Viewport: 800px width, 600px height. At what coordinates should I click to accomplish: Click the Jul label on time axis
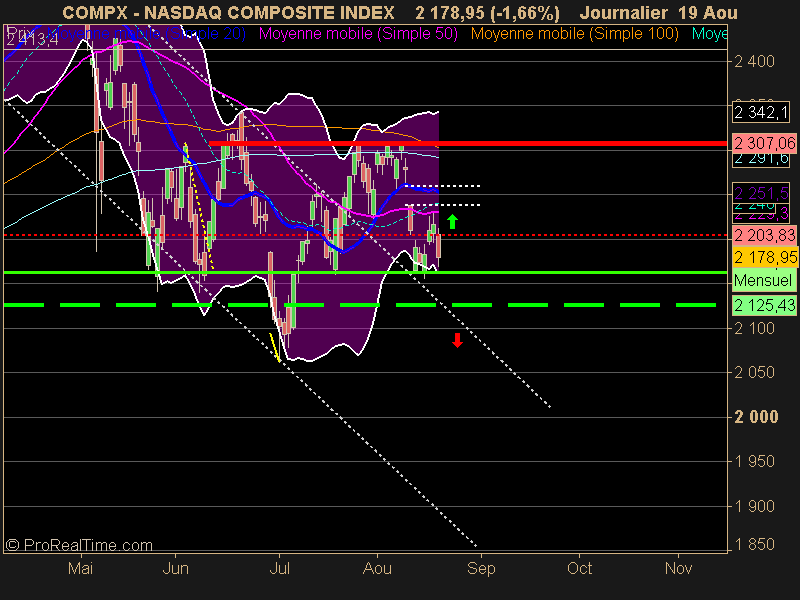280,568
